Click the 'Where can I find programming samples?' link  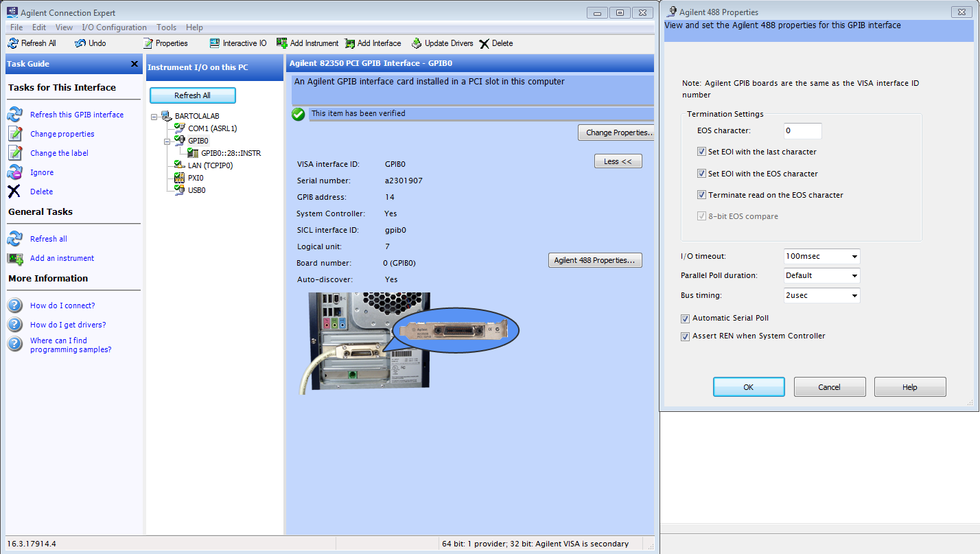coord(71,345)
